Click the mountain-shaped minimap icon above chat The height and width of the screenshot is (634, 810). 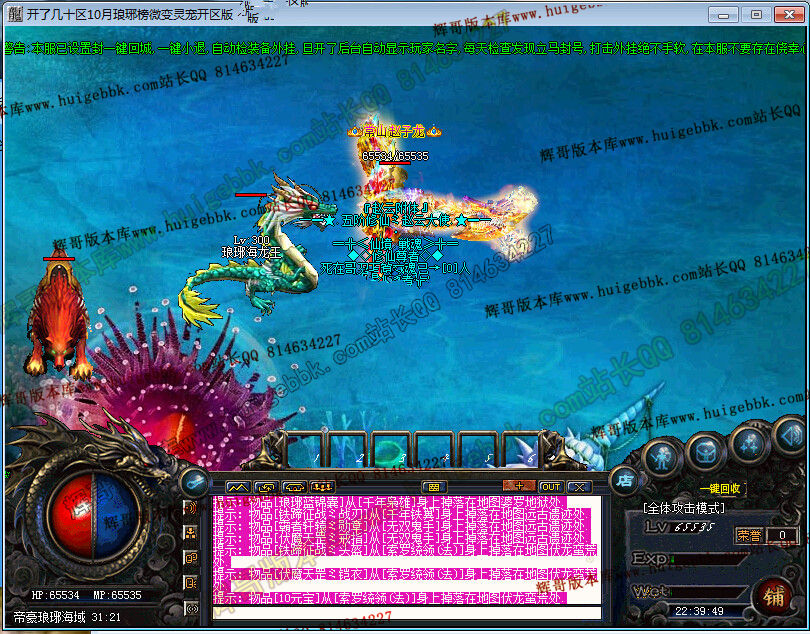[x=236, y=487]
